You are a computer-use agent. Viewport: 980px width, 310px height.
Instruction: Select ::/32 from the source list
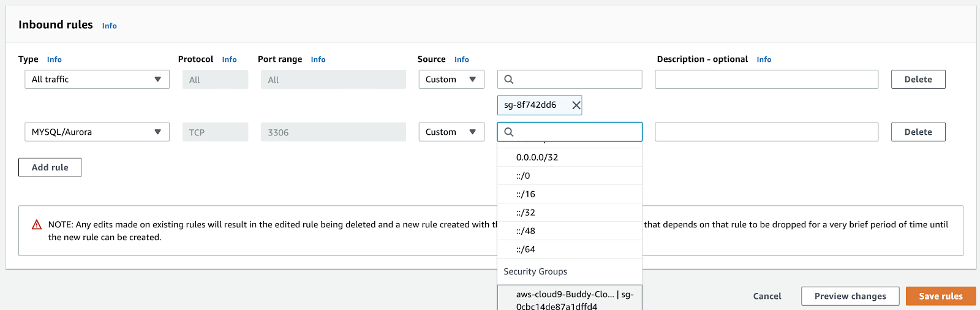point(570,213)
